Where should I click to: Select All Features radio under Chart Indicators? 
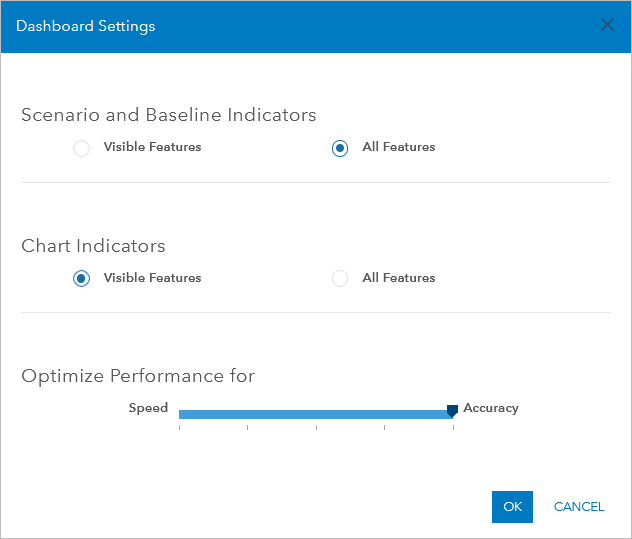340,279
